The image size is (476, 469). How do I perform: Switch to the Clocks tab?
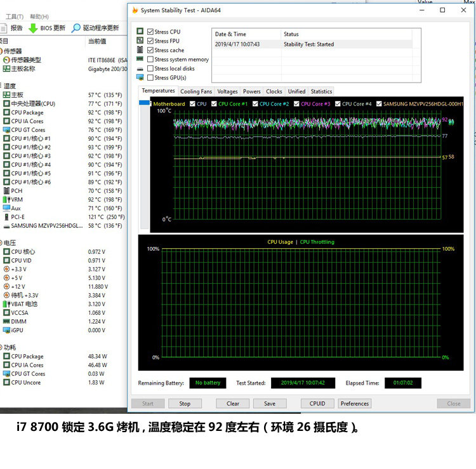(274, 91)
